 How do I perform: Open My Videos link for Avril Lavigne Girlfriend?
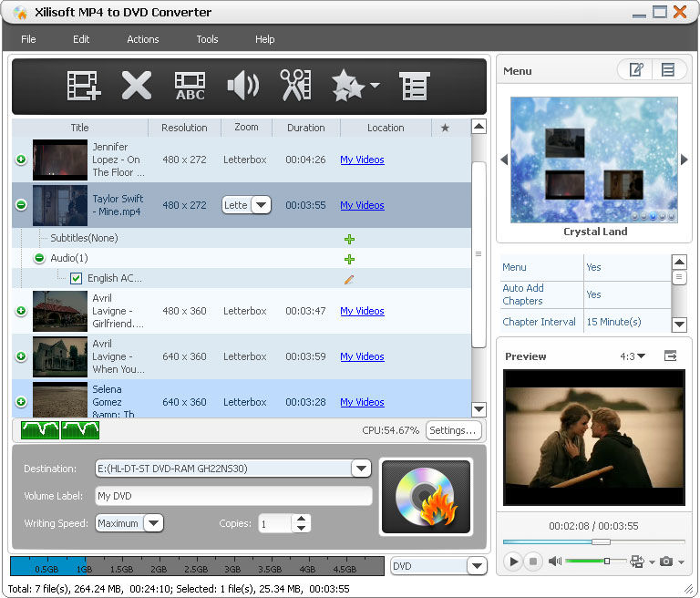point(362,311)
